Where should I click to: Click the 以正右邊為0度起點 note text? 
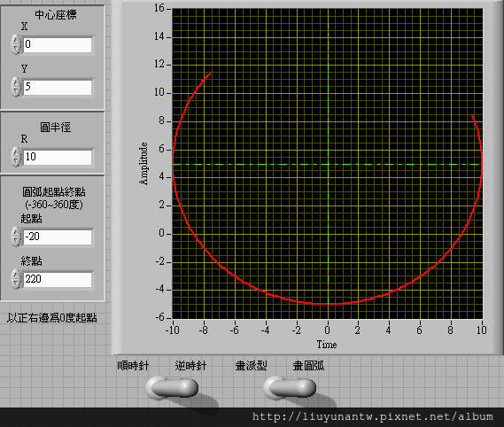pos(52,318)
